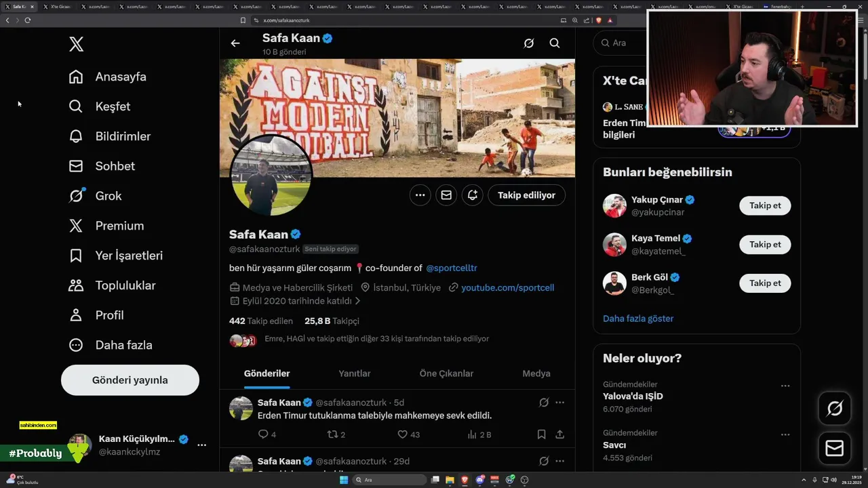Open Yalova'da IŞİD trend
The width and height of the screenshot is (868, 488).
[x=633, y=396]
